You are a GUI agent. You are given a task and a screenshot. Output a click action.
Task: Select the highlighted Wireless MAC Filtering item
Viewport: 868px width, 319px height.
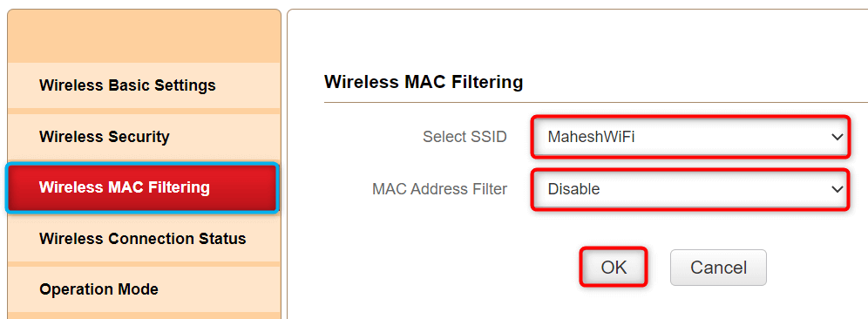pyautogui.click(x=143, y=187)
